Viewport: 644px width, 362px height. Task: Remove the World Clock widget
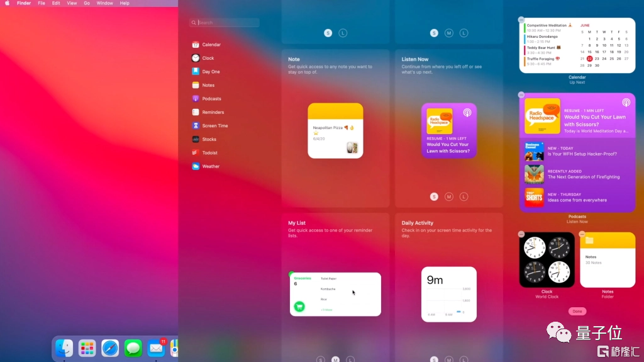[x=521, y=234]
